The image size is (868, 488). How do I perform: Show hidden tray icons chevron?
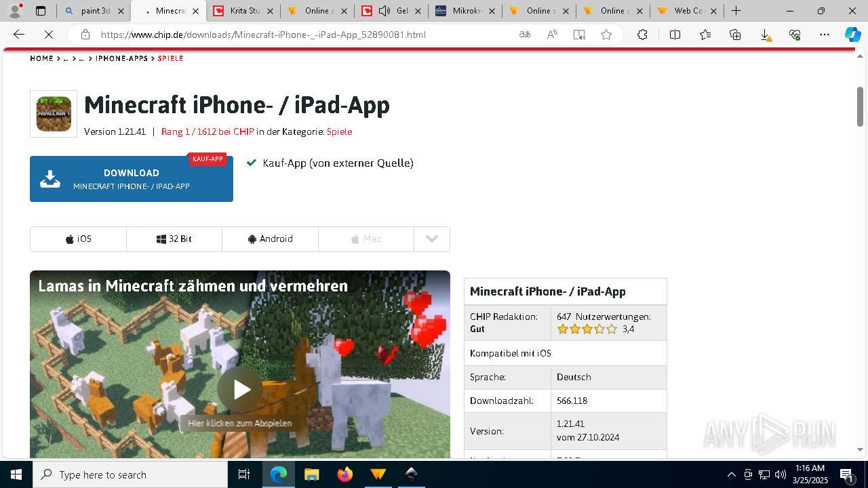point(731,474)
